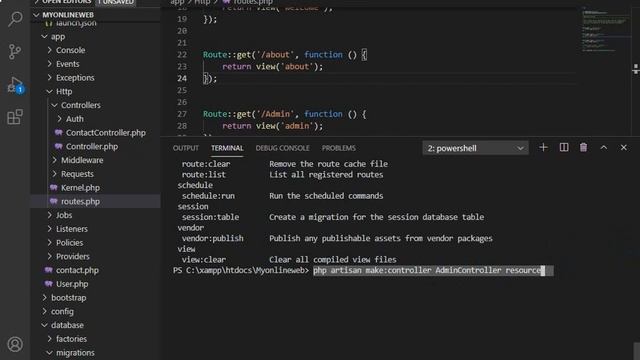
Task: Switch to the OUTPUT tab
Action: (x=186, y=148)
